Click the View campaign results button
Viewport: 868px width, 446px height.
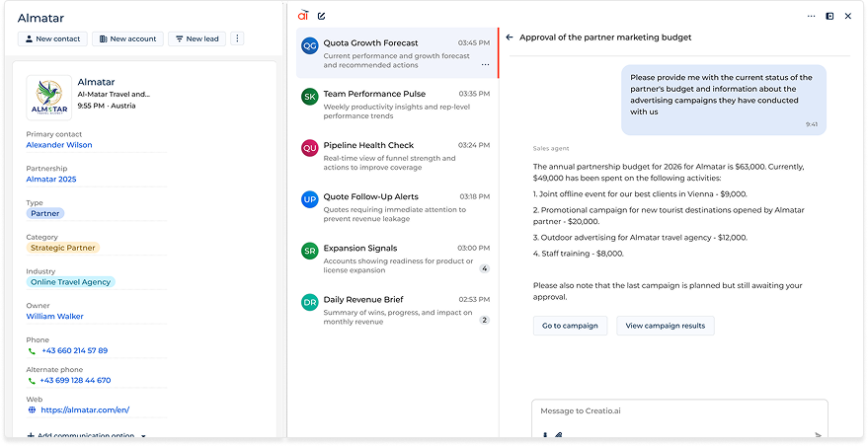[665, 326]
